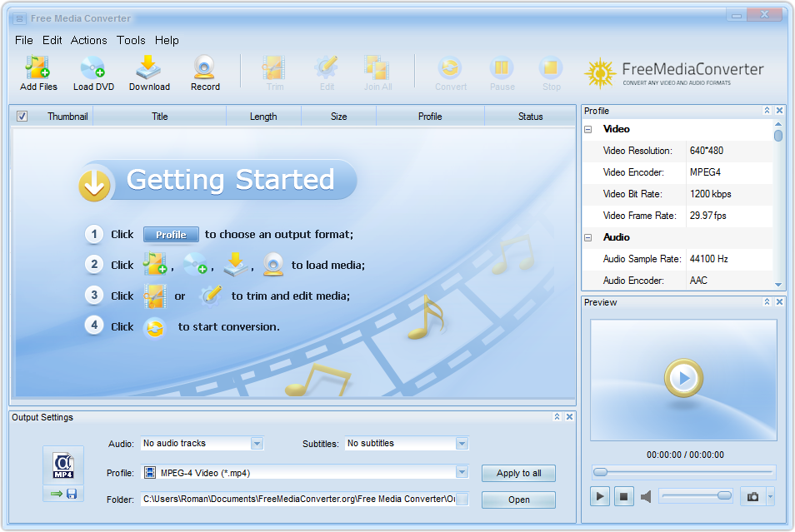
Task: Open the Help menu
Action: [x=167, y=40]
